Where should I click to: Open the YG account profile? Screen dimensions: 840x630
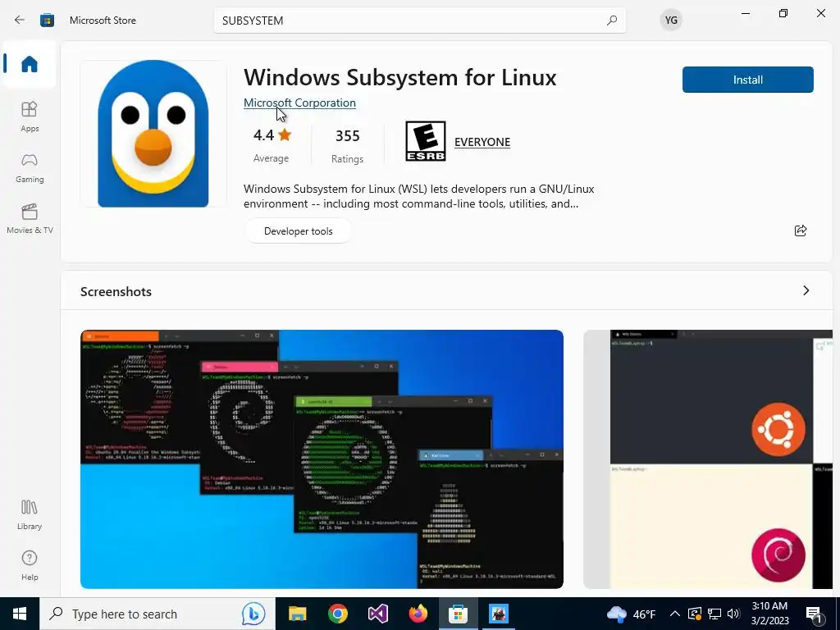[x=671, y=21]
